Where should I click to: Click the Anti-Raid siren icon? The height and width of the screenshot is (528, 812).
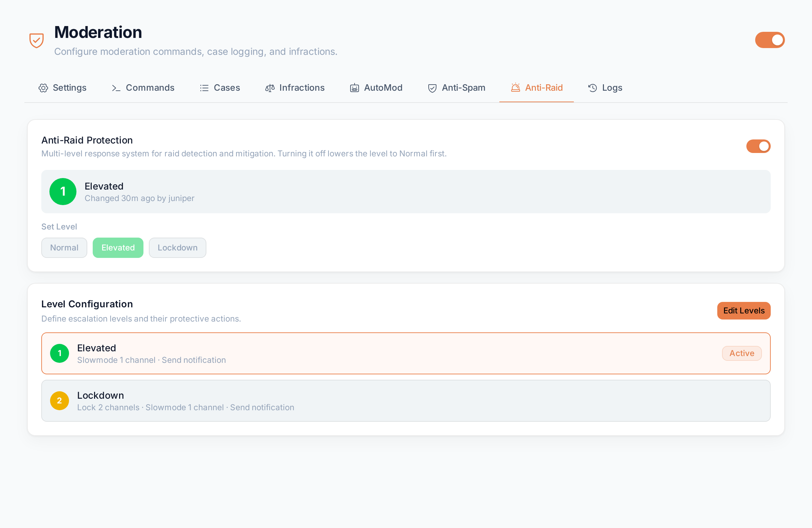pos(516,88)
